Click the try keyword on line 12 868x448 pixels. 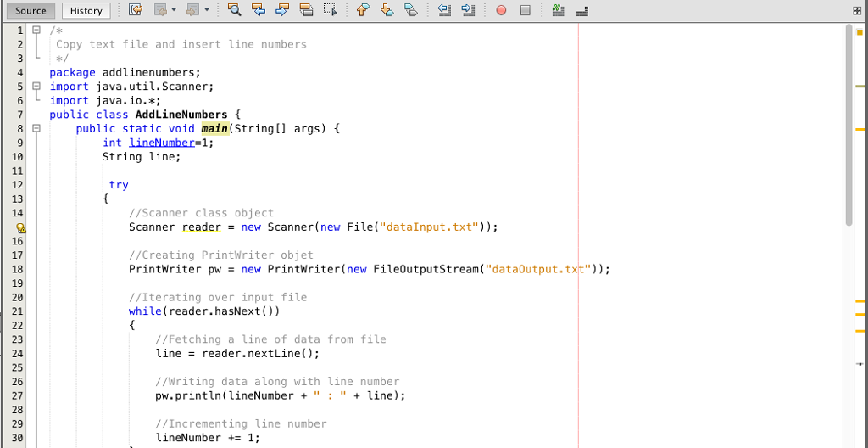119,185
